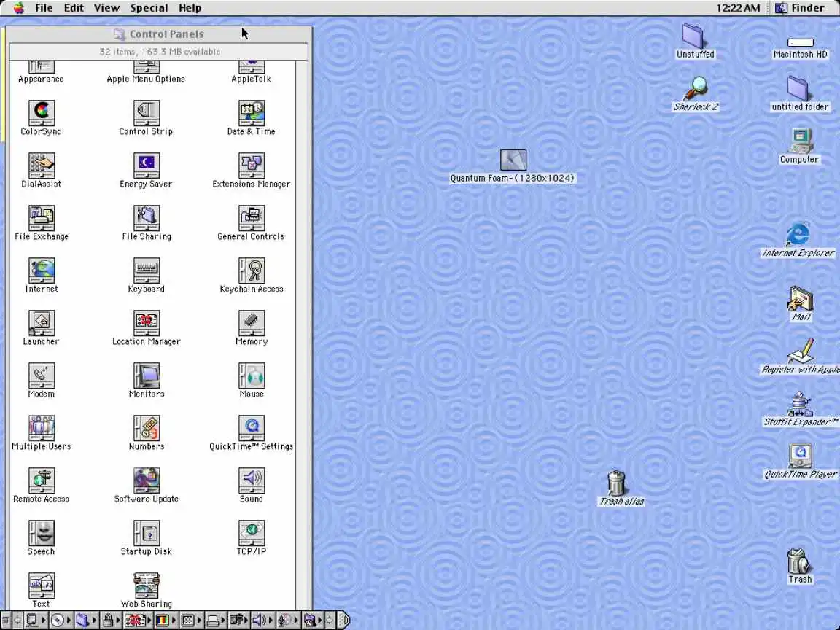Open the Finder application menu

point(801,7)
